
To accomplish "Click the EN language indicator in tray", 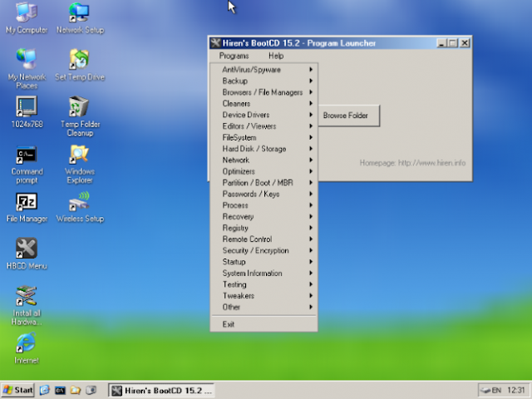I will 496,390.
